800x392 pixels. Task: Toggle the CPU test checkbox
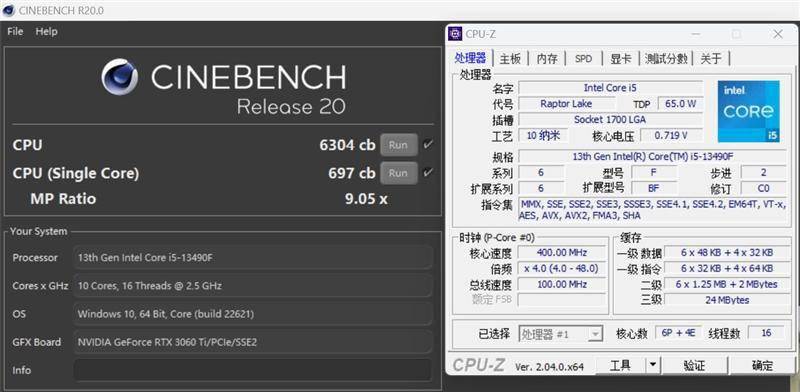428,144
